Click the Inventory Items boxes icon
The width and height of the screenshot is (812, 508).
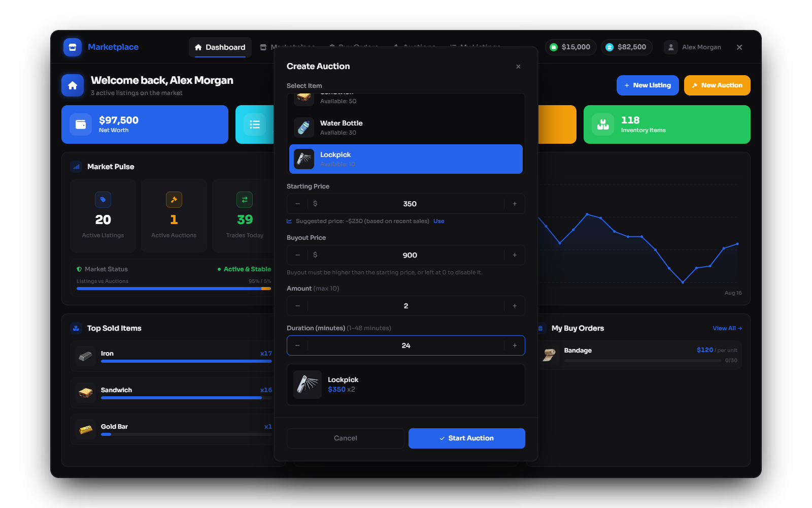pos(603,124)
